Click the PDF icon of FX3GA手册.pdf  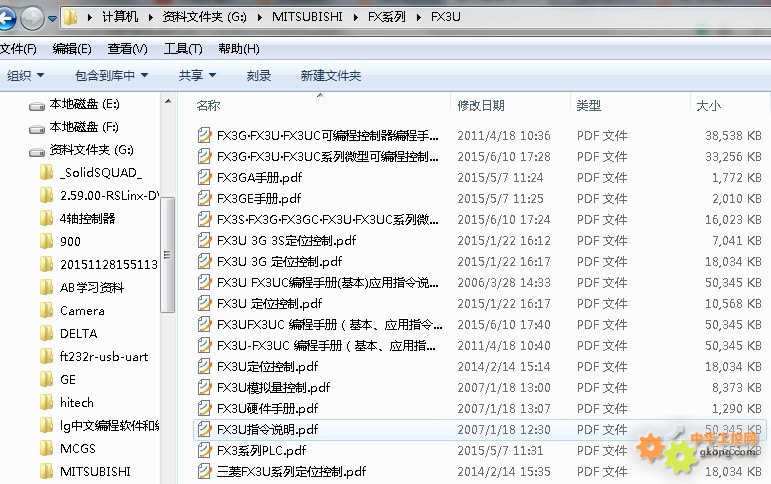204,177
